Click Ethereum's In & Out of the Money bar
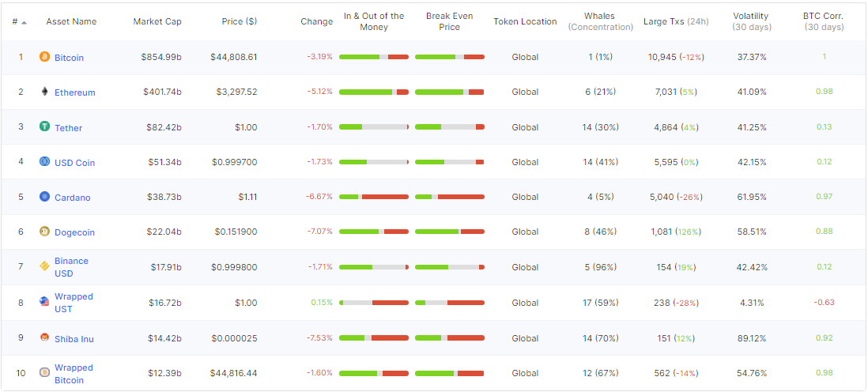868x392 pixels. 374,92
